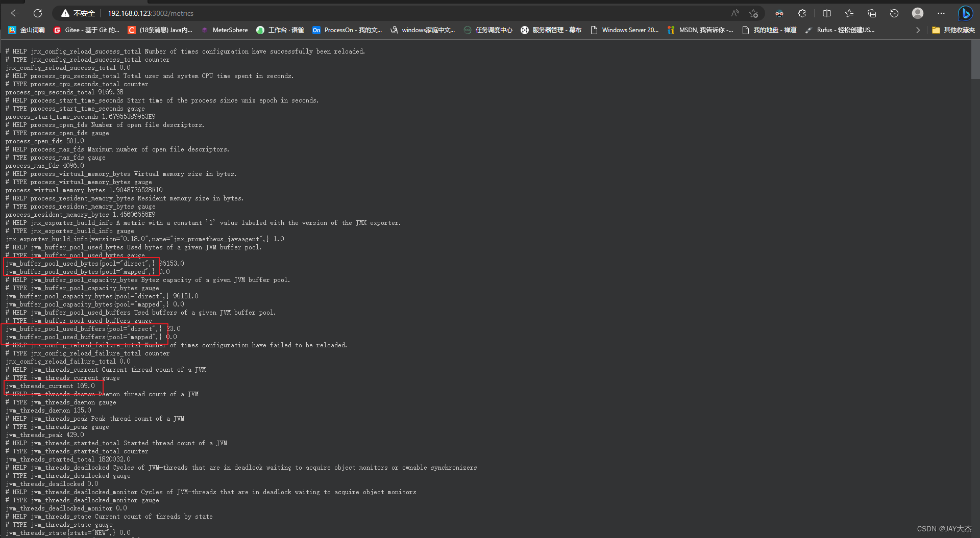Open the Windows Server 20... bookmark
The width and height of the screenshot is (980, 538).
pos(624,30)
